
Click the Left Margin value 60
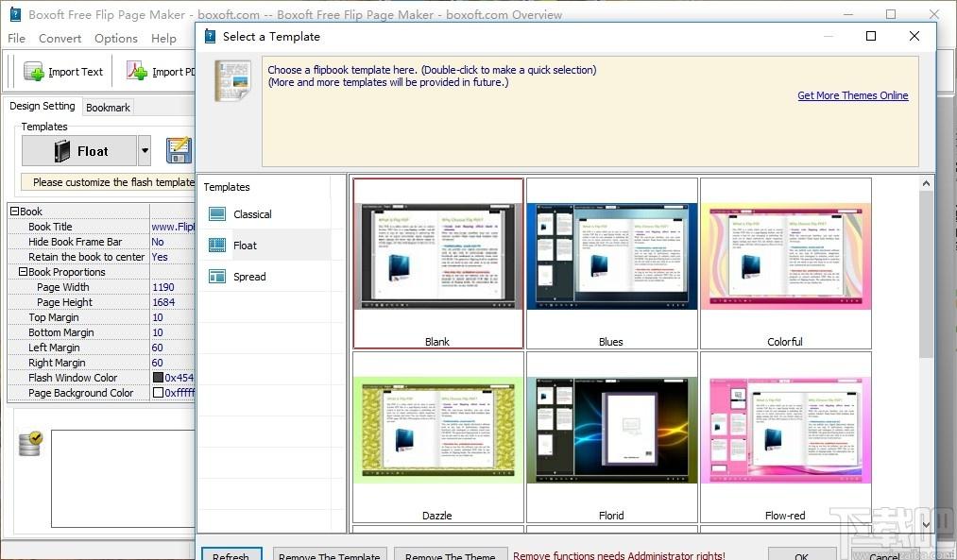pyautogui.click(x=158, y=348)
